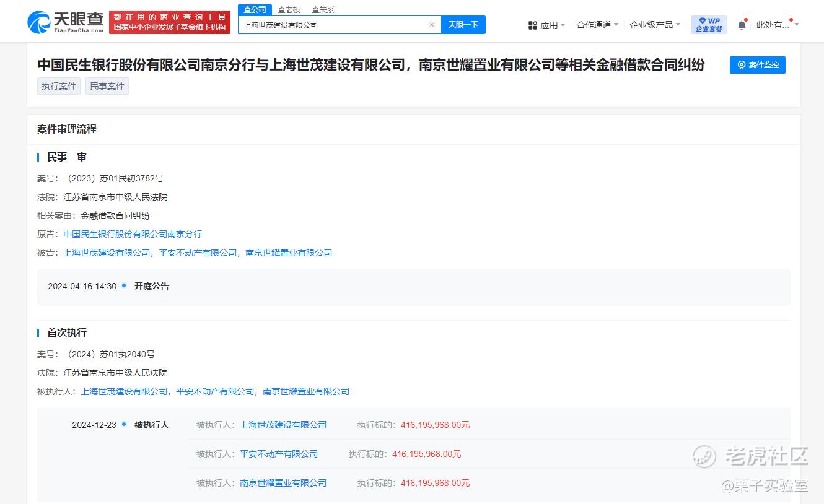Switch to the 查关系 tab

pyautogui.click(x=322, y=9)
